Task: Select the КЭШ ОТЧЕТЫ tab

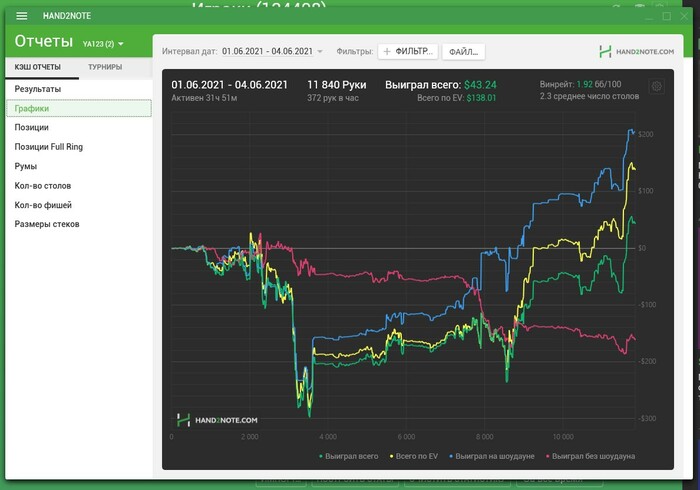Action: point(38,67)
